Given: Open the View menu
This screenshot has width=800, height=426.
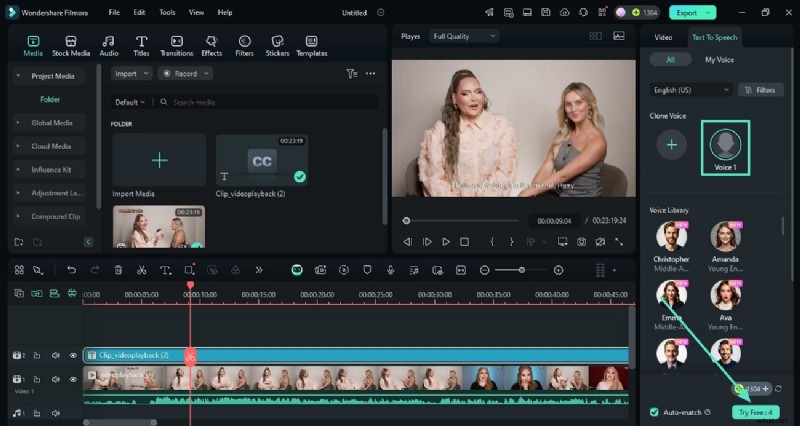Looking at the screenshot, I should pyautogui.click(x=196, y=13).
